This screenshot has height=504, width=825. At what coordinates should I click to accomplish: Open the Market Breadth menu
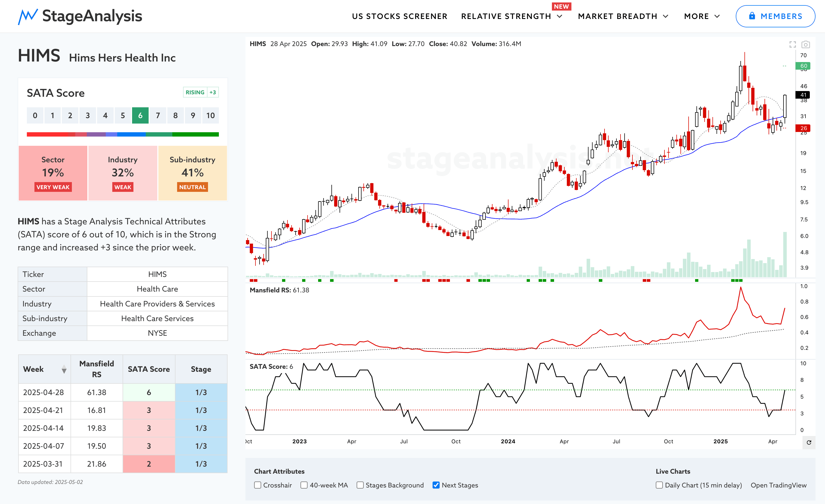pyautogui.click(x=618, y=16)
